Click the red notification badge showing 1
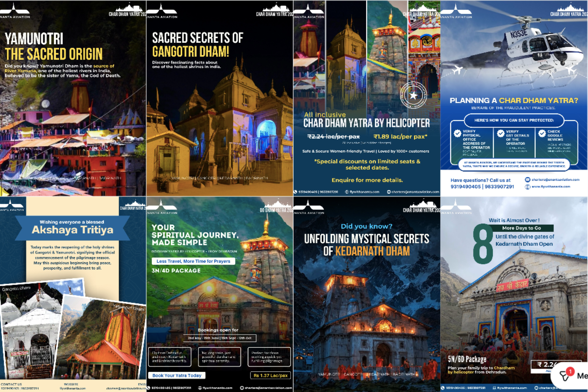The image size is (588, 392). 570,371
